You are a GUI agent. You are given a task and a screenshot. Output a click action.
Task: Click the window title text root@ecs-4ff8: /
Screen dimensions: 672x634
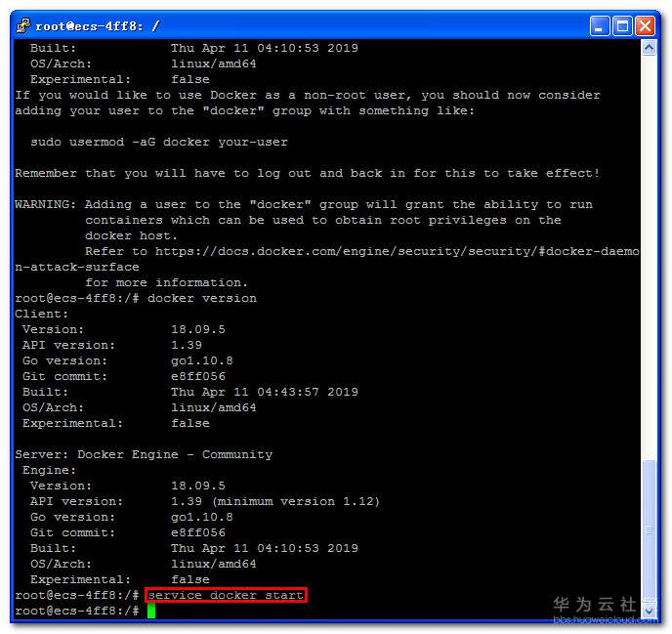point(98,26)
